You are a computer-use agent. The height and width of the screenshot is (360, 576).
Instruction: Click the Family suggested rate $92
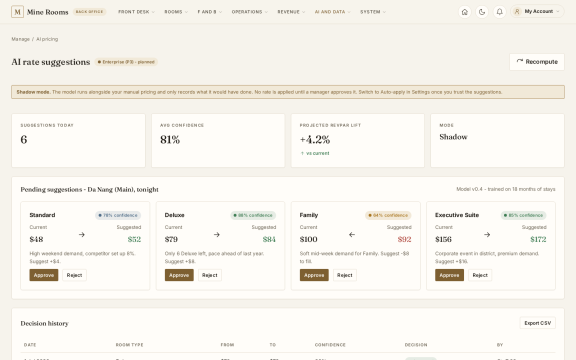coord(404,240)
